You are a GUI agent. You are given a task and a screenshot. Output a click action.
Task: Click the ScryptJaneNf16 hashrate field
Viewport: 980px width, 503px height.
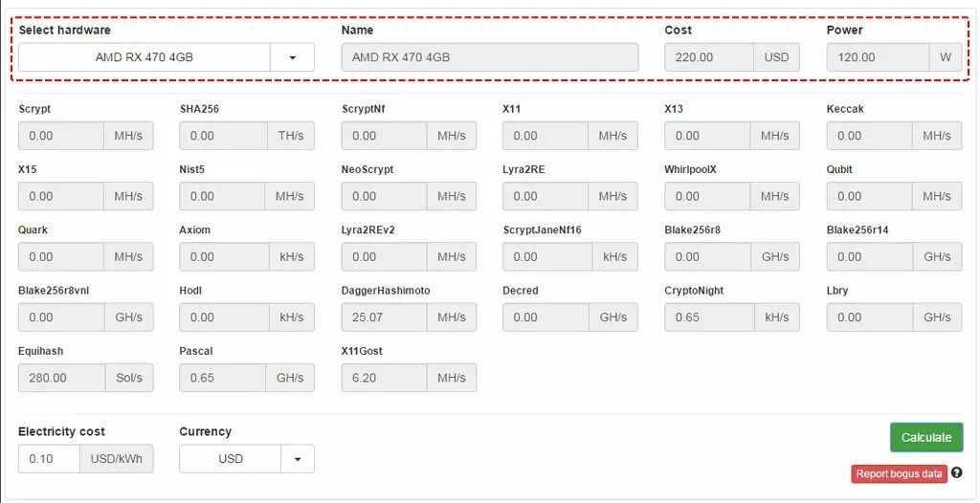point(547,257)
